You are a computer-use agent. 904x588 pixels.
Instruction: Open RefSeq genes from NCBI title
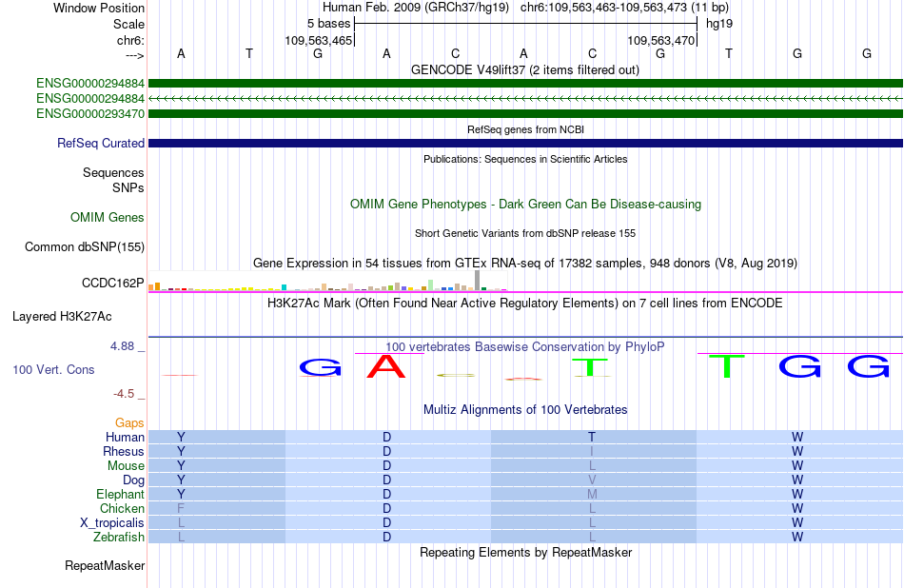(x=525, y=129)
